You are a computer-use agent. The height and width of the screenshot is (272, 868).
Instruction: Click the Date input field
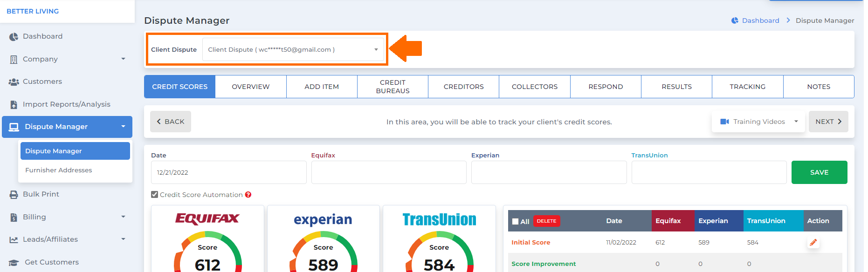[x=228, y=172]
